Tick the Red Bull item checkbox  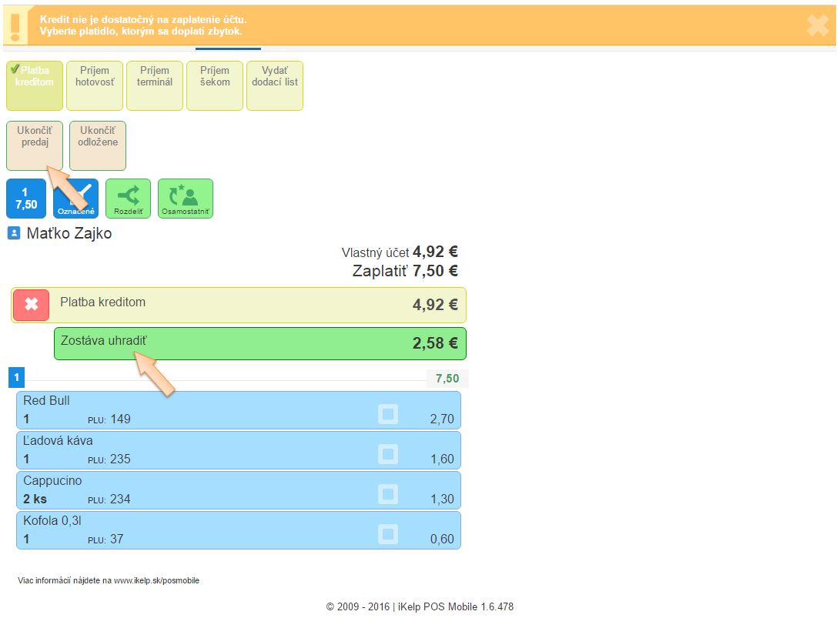[388, 414]
